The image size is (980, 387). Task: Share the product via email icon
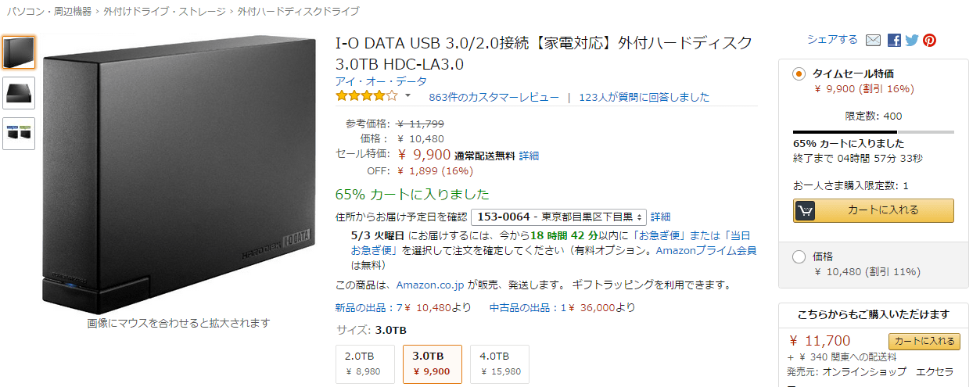(873, 41)
